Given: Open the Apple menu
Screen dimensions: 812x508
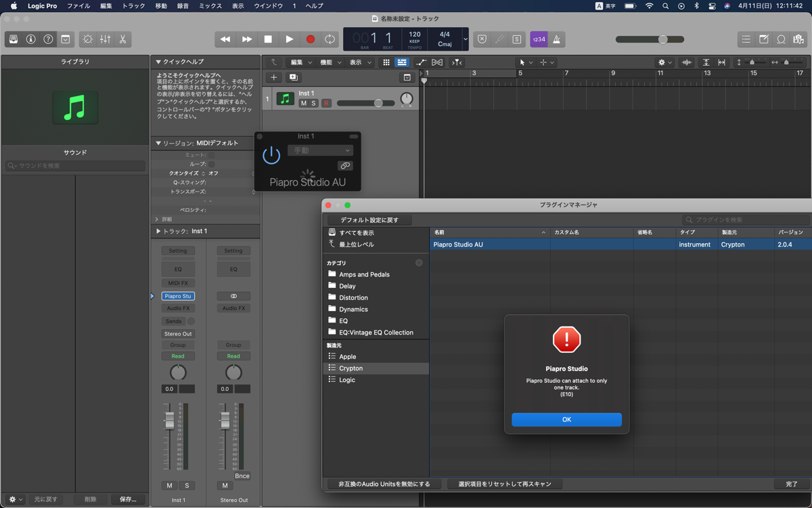Looking at the screenshot, I should [x=14, y=5].
